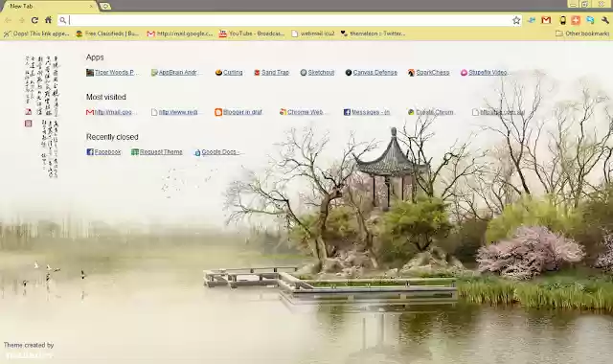Launch the Curling app
The height and width of the screenshot is (364, 613).
coord(229,73)
